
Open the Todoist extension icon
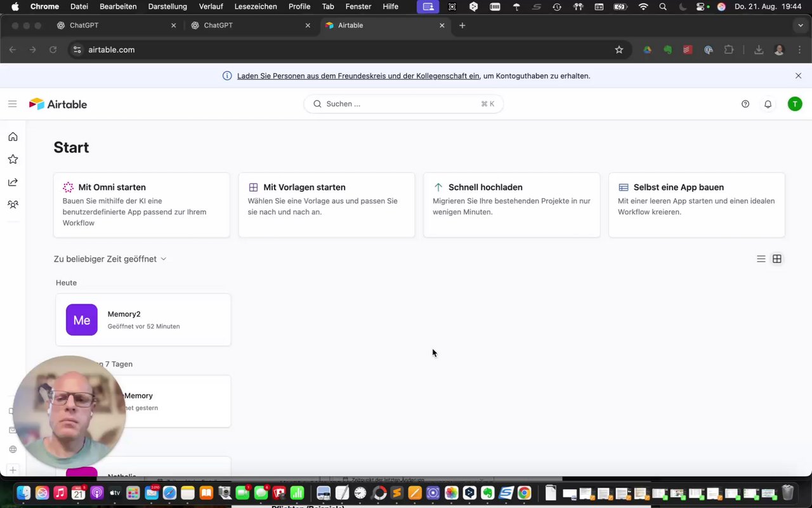[x=688, y=50]
